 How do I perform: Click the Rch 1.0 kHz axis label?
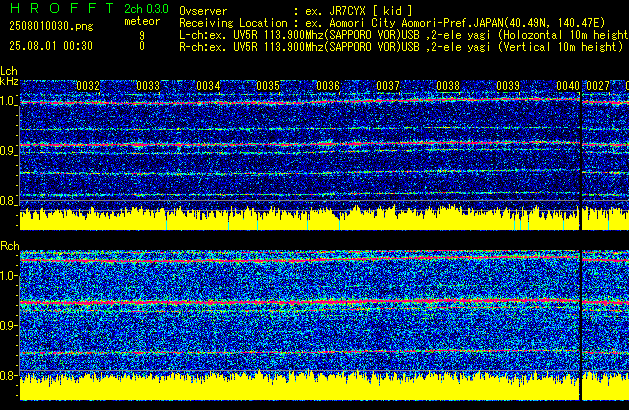click(8, 276)
